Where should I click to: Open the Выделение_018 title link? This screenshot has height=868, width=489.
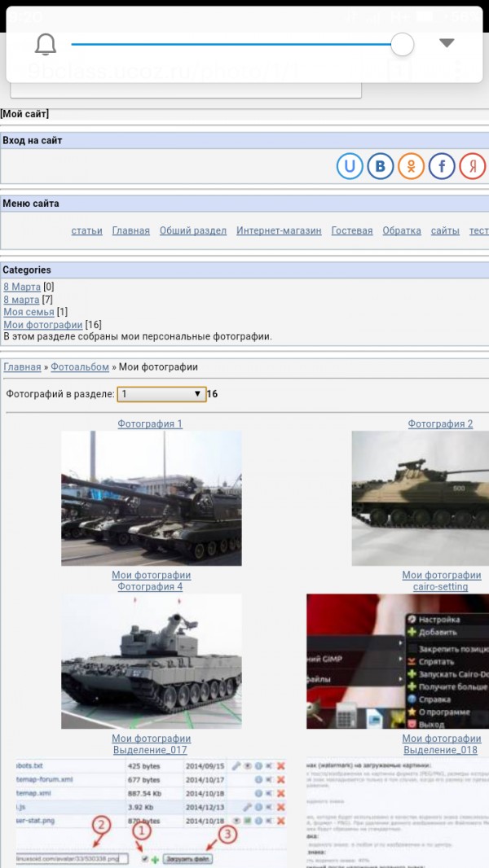point(440,750)
